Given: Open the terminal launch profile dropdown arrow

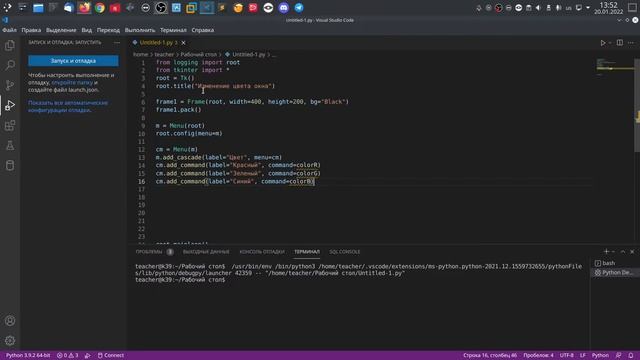Looking at the screenshot, I should pos(613,252).
